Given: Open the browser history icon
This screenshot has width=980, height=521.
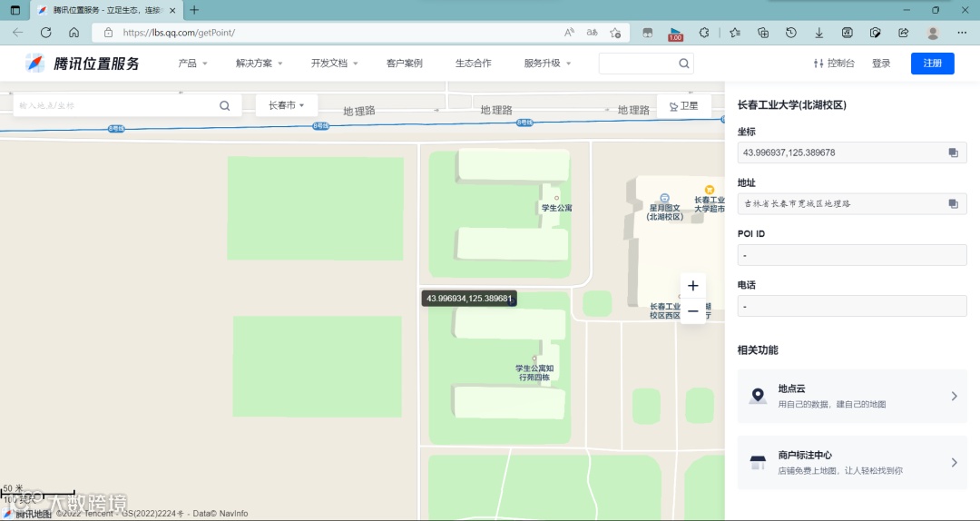Looking at the screenshot, I should 790,33.
